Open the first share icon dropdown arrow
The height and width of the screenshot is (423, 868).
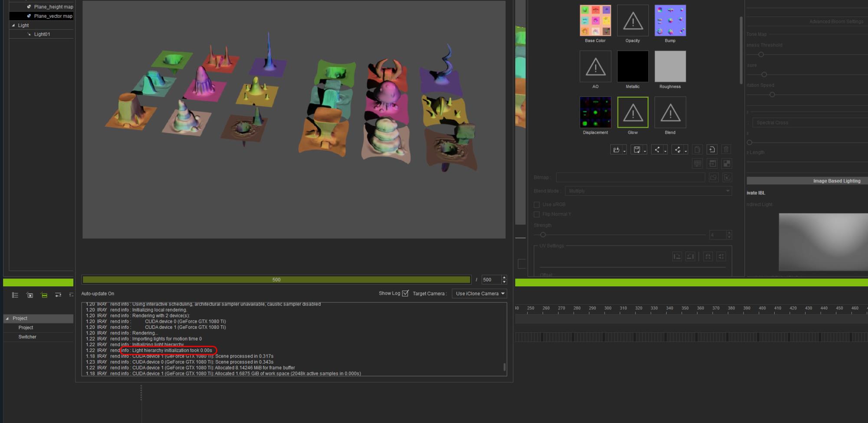pos(665,151)
